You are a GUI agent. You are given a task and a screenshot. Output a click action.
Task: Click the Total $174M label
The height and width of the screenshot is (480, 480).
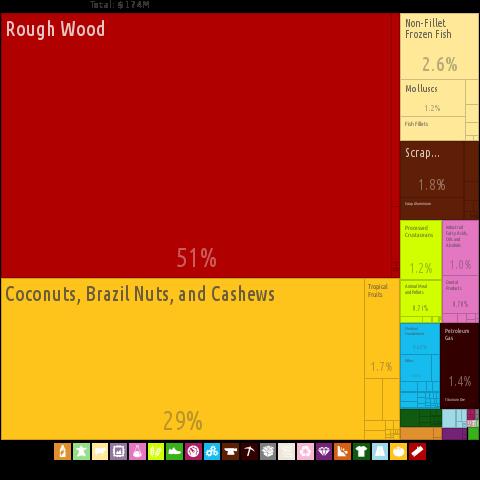pos(120,5)
